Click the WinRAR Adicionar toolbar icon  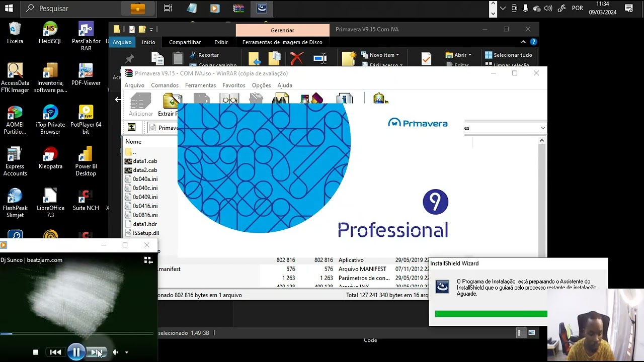tap(140, 105)
